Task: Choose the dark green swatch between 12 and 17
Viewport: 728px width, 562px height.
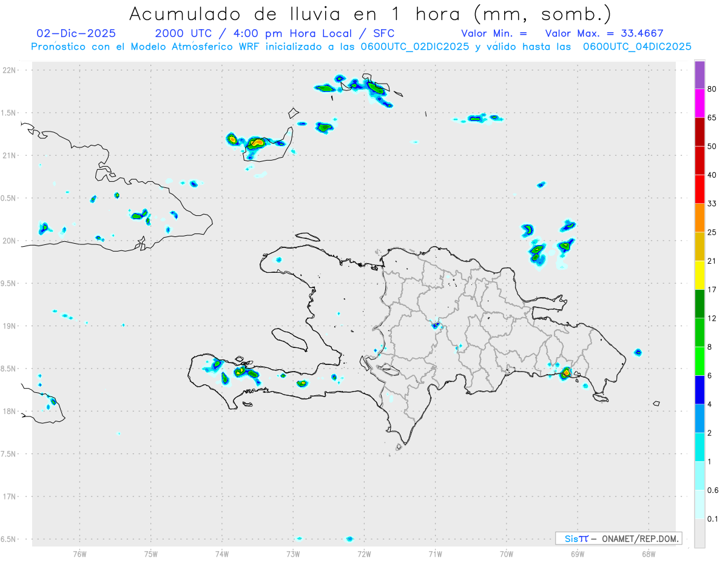Action: pyautogui.click(x=699, y=304)
